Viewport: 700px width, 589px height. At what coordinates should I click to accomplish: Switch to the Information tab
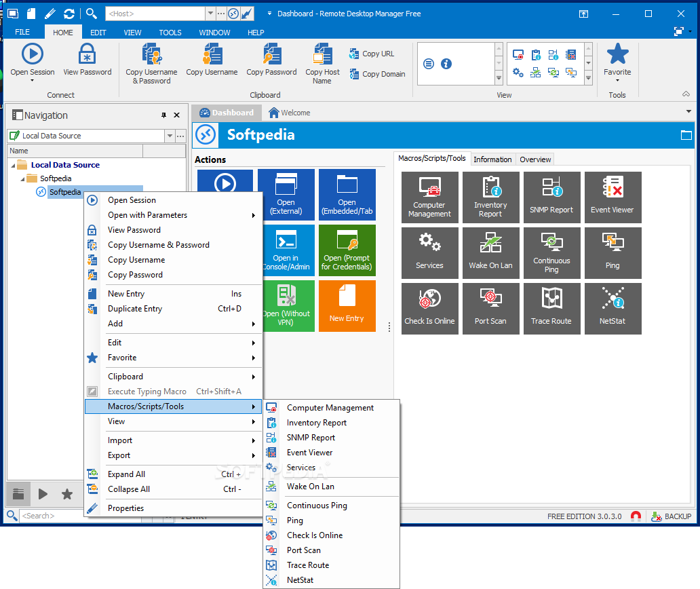pyautogui.click(x=492, y=159)
